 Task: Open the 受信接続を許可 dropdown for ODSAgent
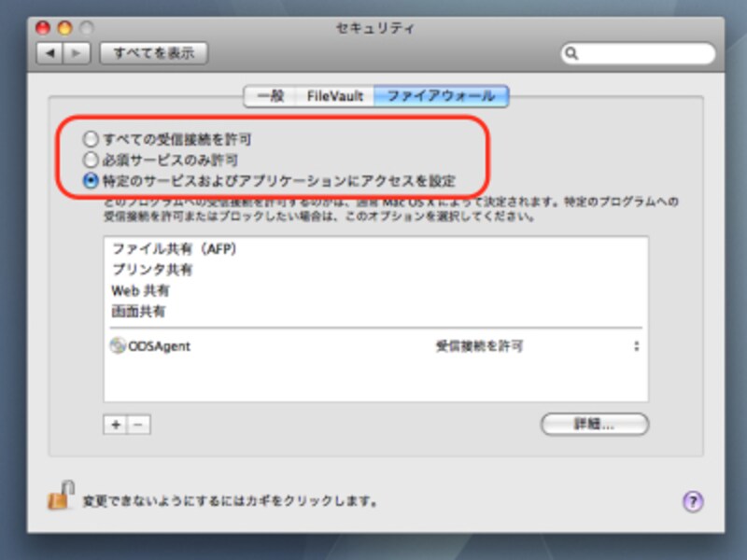click(635, 344)
